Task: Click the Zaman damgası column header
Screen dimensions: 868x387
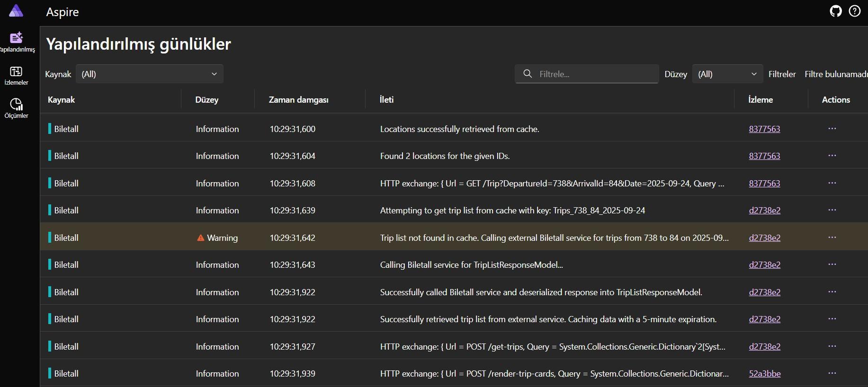Action: coord(298,100)
